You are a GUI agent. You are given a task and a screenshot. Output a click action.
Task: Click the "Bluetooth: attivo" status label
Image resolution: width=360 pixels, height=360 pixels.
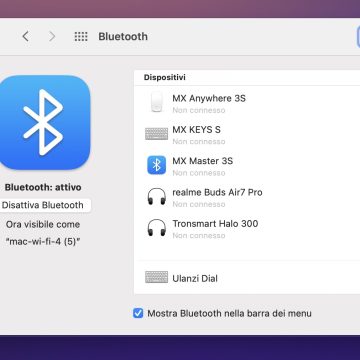[x=43, y=187]
